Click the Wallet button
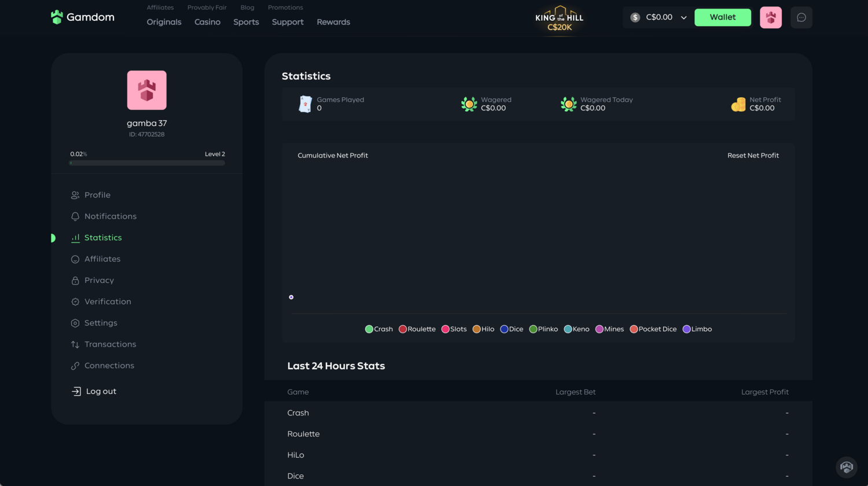Image resolution: width=868 pixels, height=486 pixels. (x=722, y=17)
